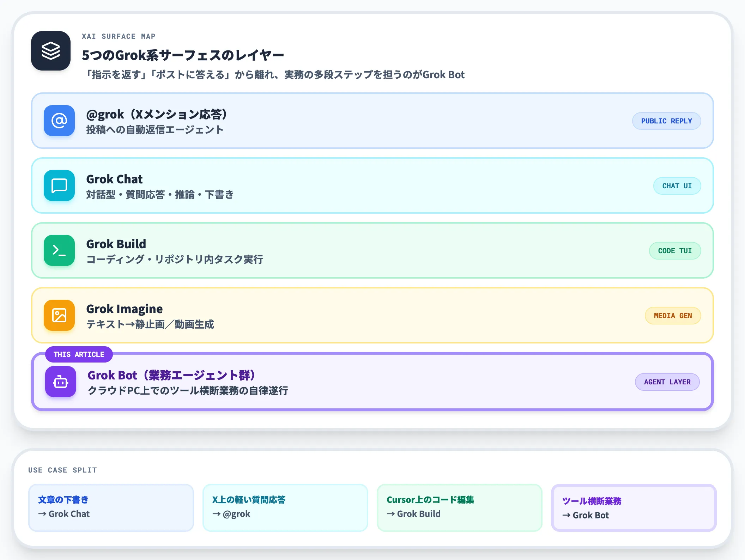Screen dimensions: 745x560
Task: Click the CHAT UI badge
Action: pyautogui.click(x=677, y=186)
